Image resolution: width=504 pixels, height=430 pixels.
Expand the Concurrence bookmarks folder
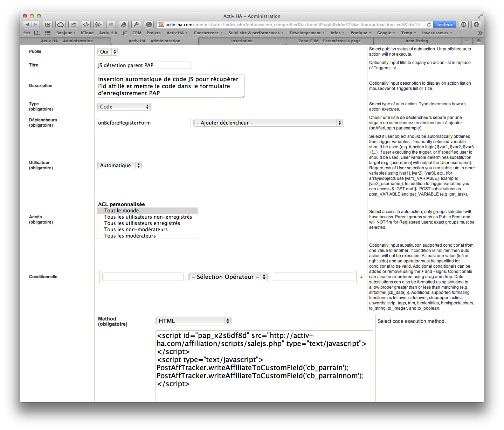pos(208,33)
